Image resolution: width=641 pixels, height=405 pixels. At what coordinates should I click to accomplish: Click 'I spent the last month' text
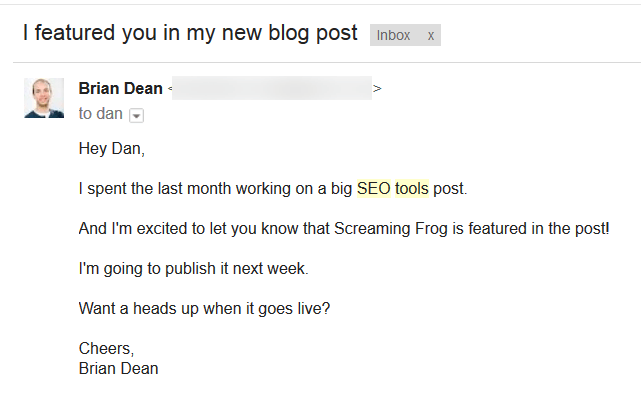148,189
